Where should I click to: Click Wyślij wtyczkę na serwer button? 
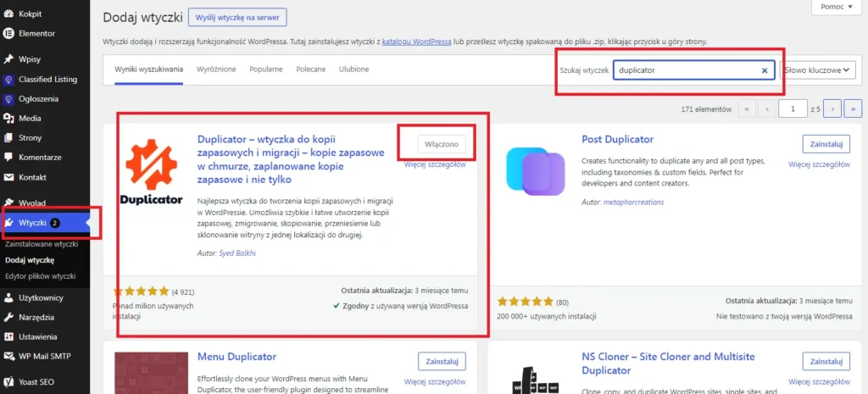pyautogui.click(x=237, y=17)
